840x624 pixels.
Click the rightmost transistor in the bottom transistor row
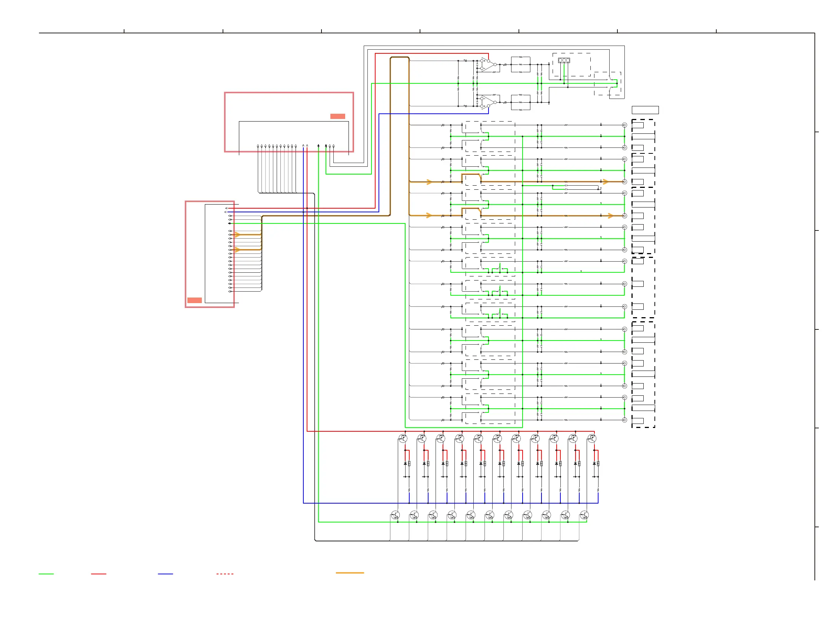584,515
